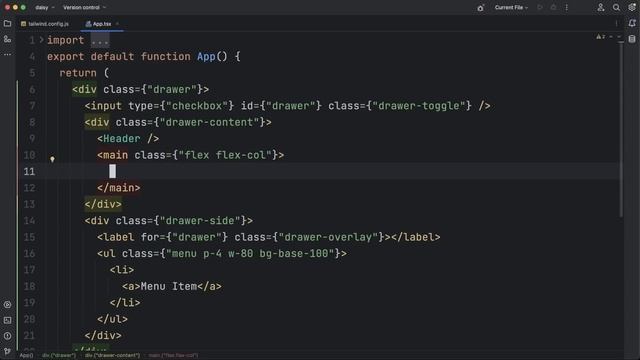This screenshot has width=640, height=360.
Task: Click the closing </main> tag on line 12
Action: [119, 188]
